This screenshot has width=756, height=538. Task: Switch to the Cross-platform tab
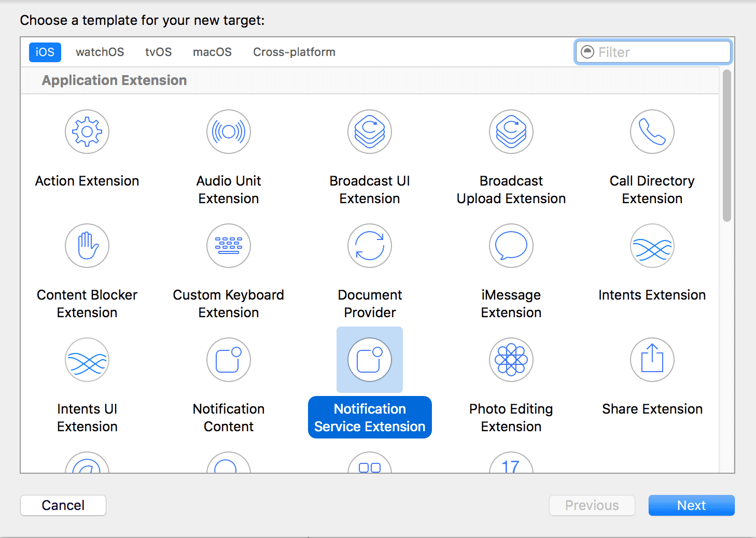[x=294, y=52]
